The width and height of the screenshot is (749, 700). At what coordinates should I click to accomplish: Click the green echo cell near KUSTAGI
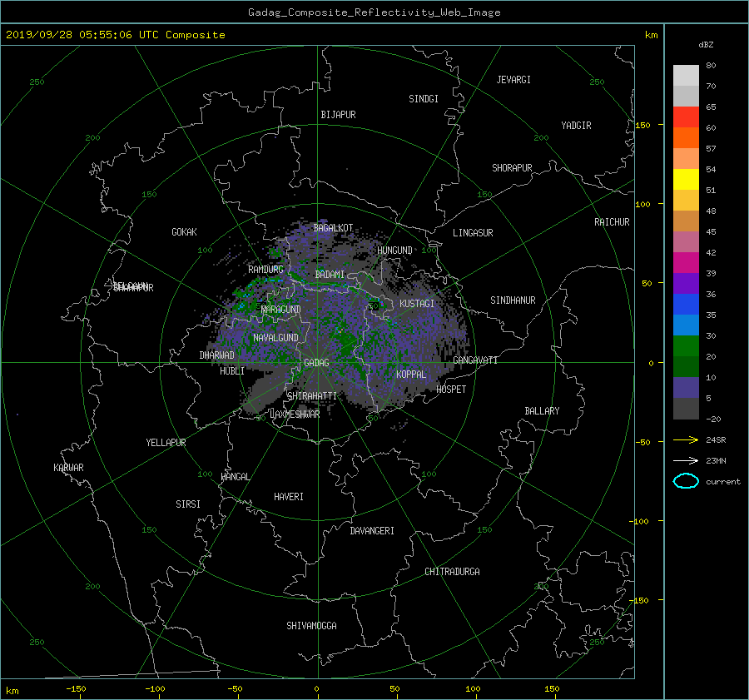[375, 305]
